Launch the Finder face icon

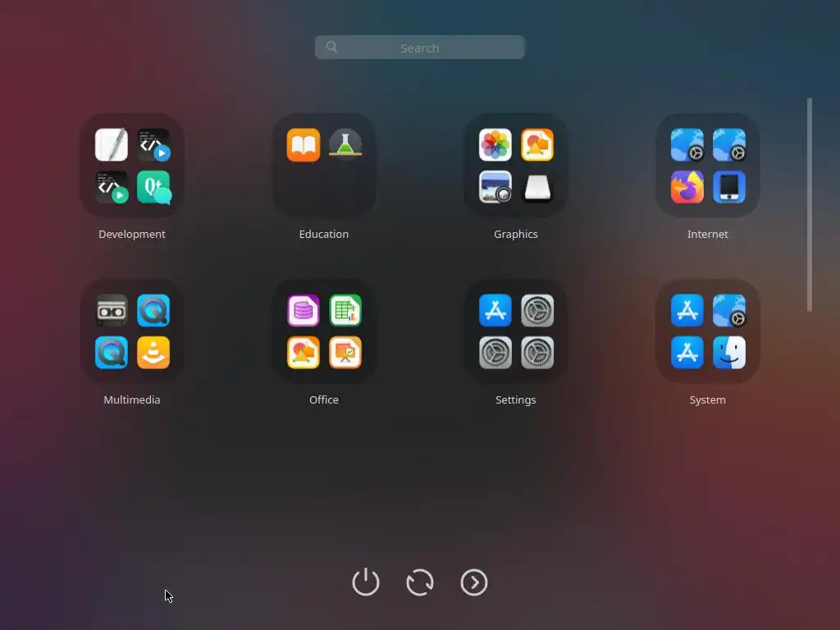point(729,353)
